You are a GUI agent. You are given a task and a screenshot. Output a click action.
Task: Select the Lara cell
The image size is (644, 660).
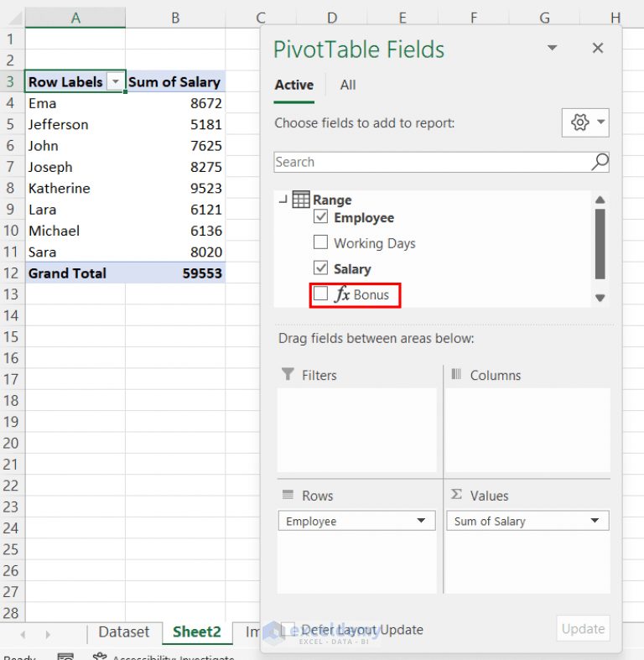[75, 209]
